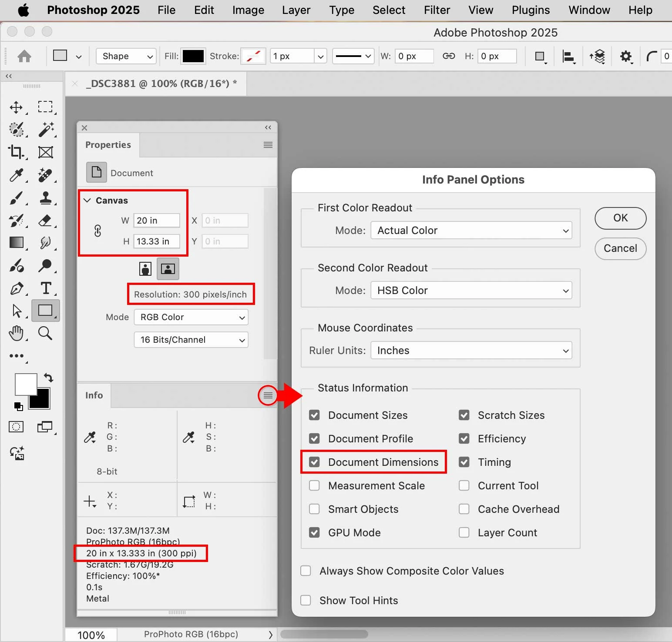Select the Type tool
Viewport: 672px width, 642px height.
point(46,288)
